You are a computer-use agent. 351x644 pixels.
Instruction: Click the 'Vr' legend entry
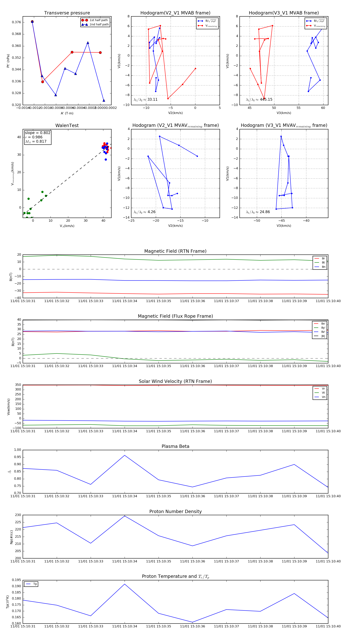[320, 389]
